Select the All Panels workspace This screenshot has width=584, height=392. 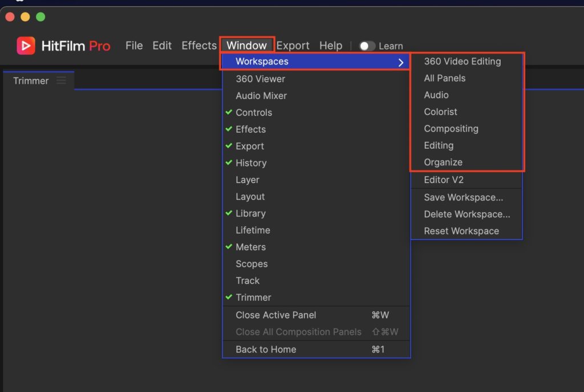pyautogui.click(x=467, y=78)
